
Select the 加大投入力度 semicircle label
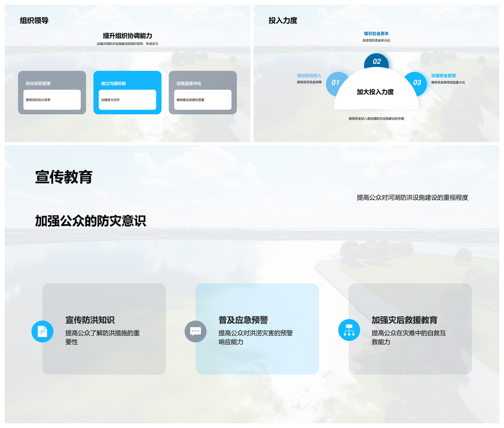pos(375,92)
